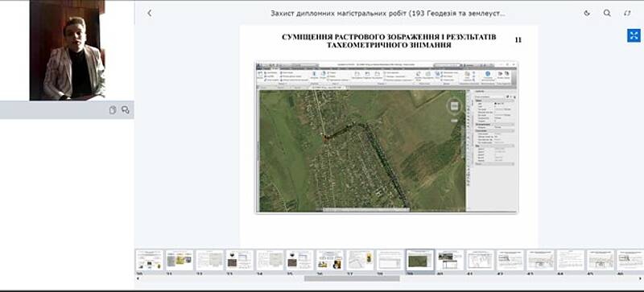Image resolution: width=644 pixels, height=292 pixels.
Task: Click the speaker's webcam video tile
Action: (x=68, y=50)
